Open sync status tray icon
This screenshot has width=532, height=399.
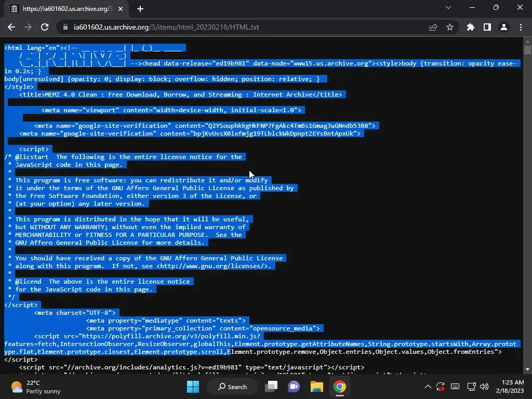[x=441, y=387]
